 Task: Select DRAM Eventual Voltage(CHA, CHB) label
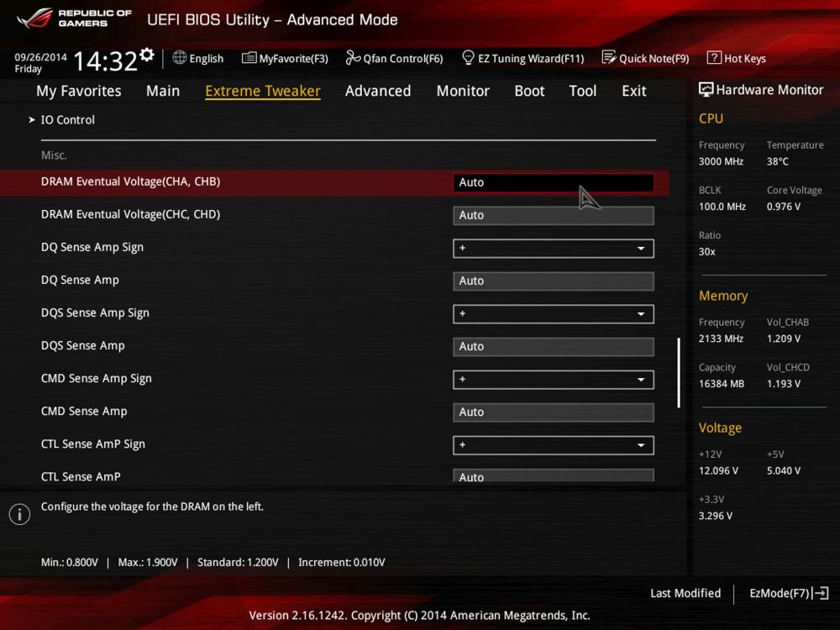[x=130, y=181]
